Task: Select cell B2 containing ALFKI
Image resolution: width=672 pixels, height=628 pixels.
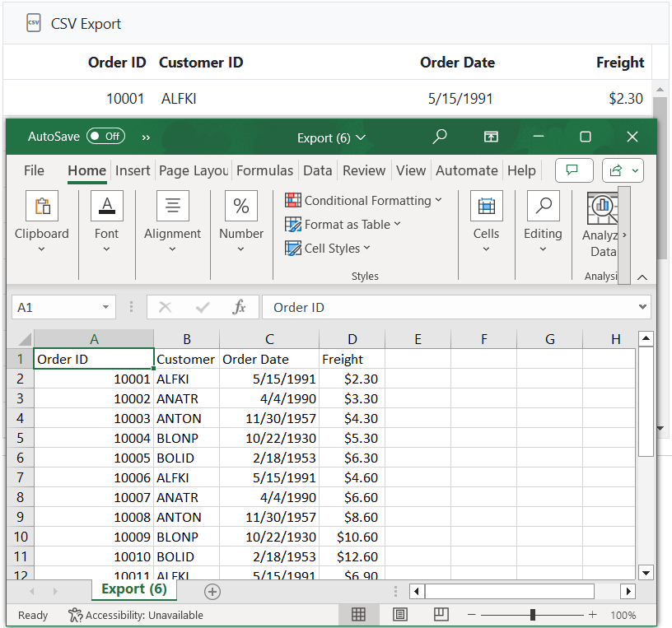Action: (186, 379)
